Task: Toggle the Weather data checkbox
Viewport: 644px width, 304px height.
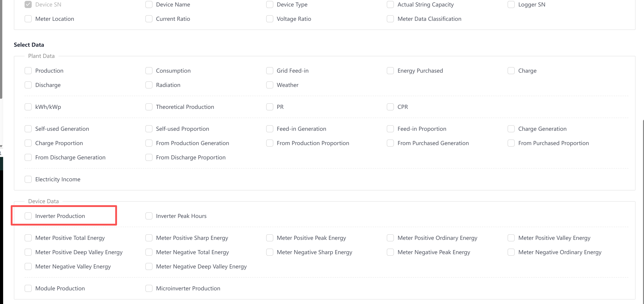Action: click(x=270, y=85)
